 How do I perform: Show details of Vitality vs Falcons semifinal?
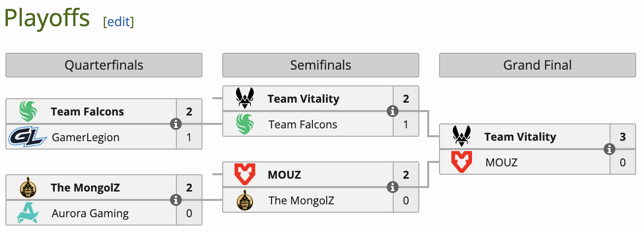[392, 111]
